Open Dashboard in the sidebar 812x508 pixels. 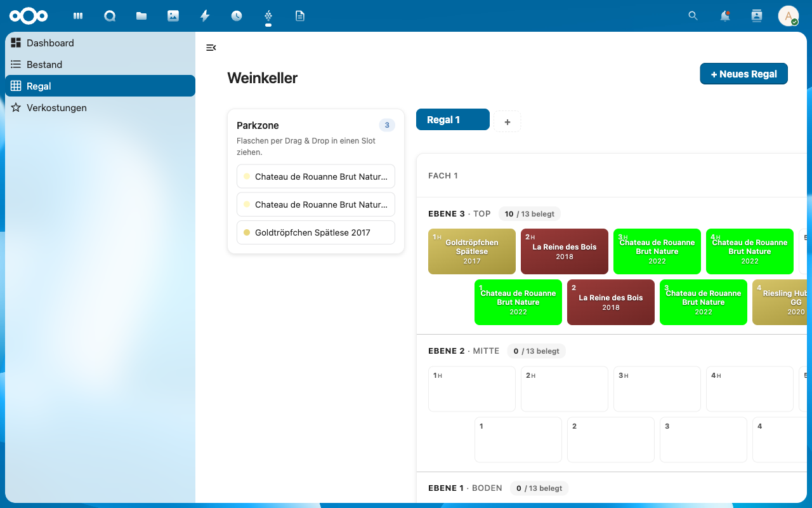tap(100, 43)
